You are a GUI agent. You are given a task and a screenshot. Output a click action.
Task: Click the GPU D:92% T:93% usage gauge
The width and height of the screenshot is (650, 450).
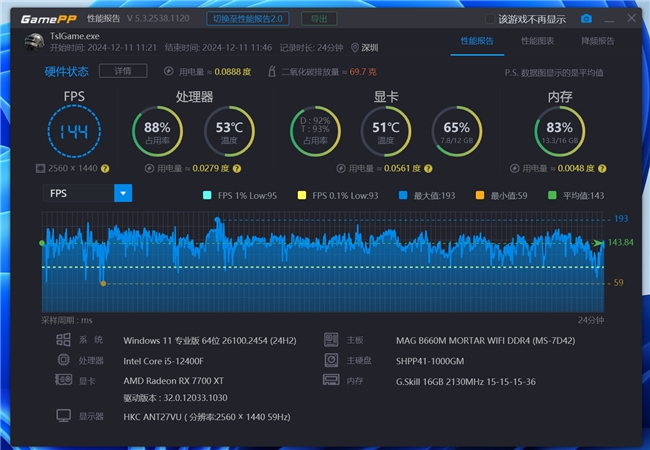315,131
